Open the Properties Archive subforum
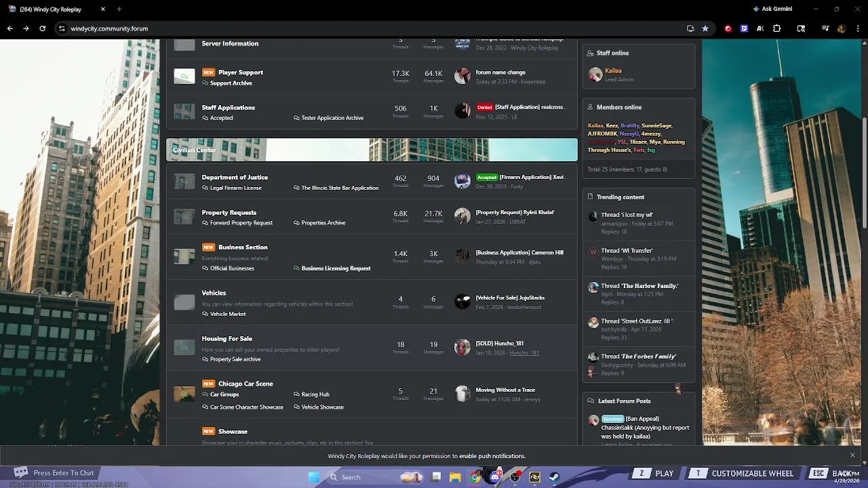Image resolution: width=868 pixels, height=488 pixels. (x=323, y=223)
